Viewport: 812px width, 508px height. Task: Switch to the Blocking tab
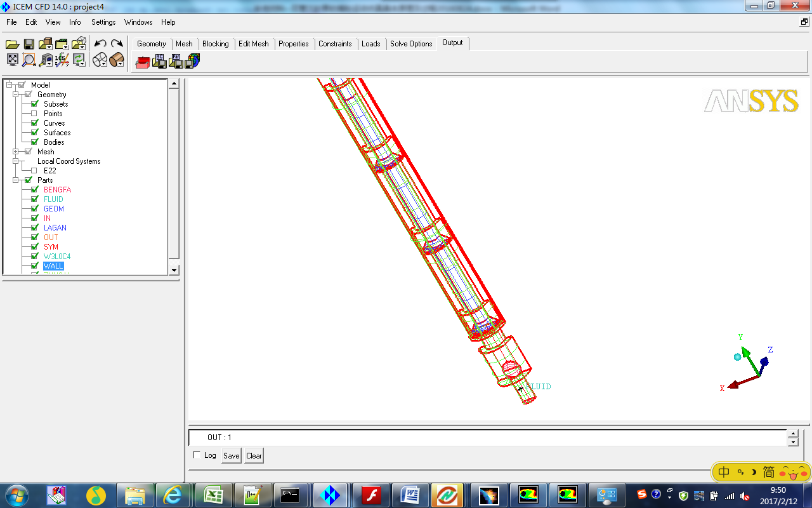click(216, 44)
